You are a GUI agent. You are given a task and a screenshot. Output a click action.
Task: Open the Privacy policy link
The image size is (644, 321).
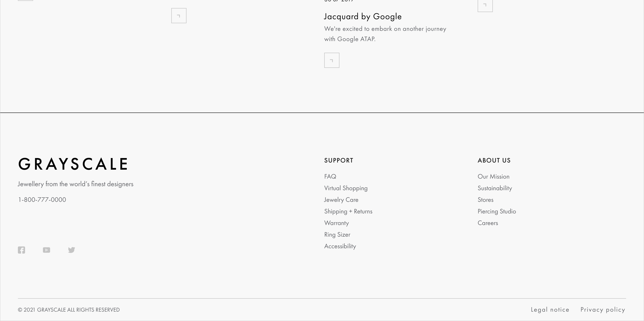603,310
